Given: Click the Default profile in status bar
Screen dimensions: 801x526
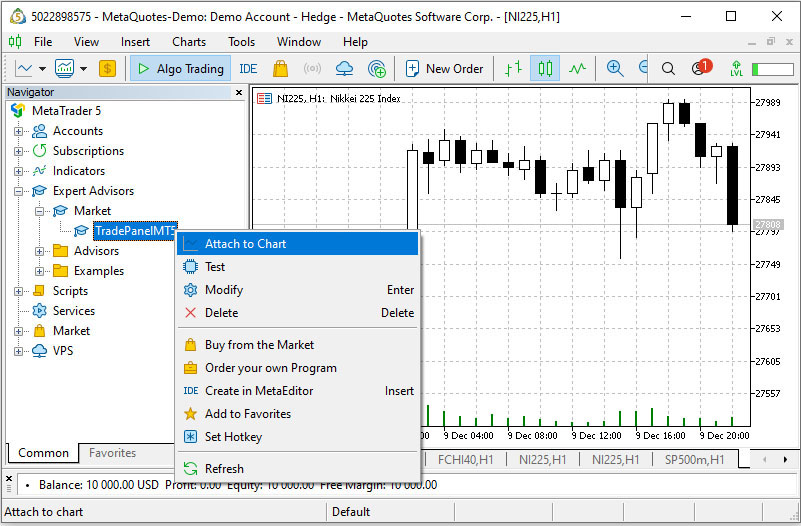Looking at the screenshot, I should tap(351, 512).
